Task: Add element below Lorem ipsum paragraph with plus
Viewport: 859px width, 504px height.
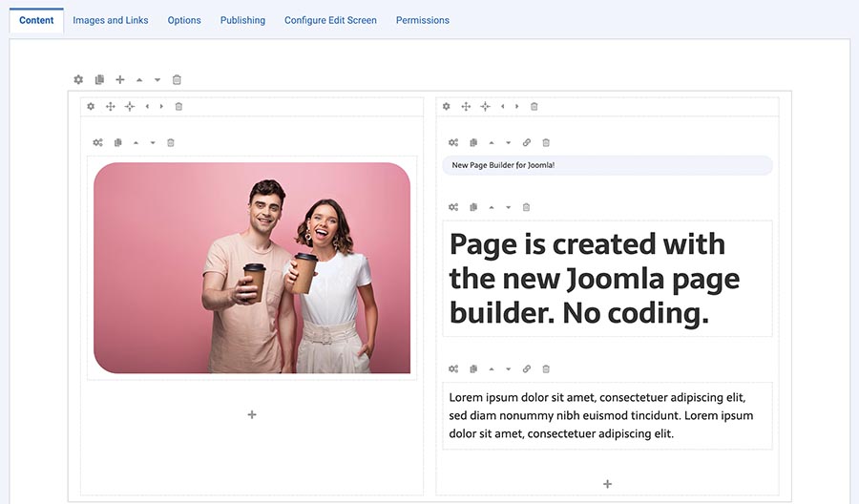Action: [608, 484]
